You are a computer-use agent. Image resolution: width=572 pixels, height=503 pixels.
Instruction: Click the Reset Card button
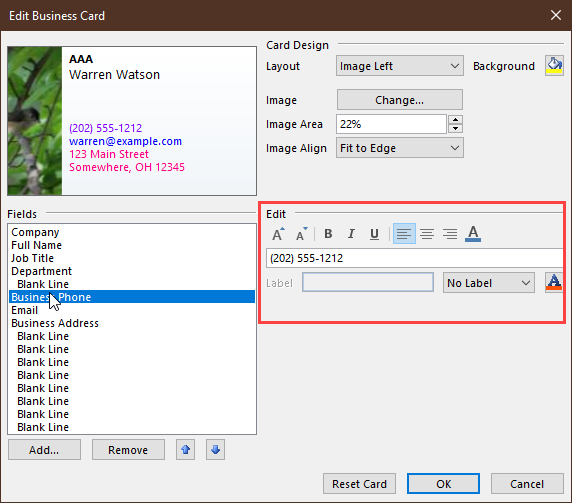coord(359,484)
